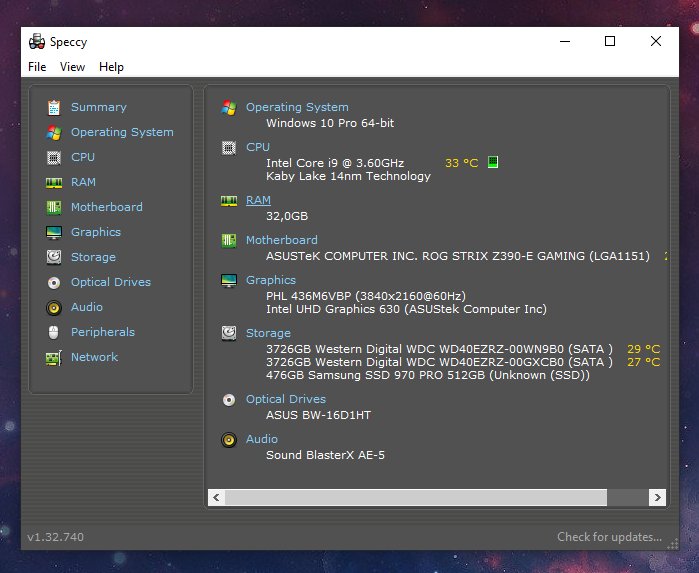Screen dimensions: 699x573
Task: Click the v1.32.740 version text
Action: [55, 537]
